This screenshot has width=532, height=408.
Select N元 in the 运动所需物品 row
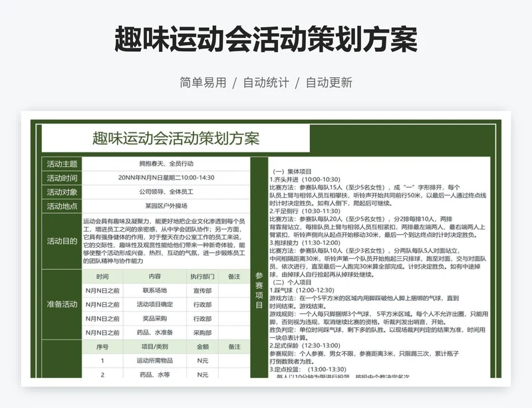[203, 361]
